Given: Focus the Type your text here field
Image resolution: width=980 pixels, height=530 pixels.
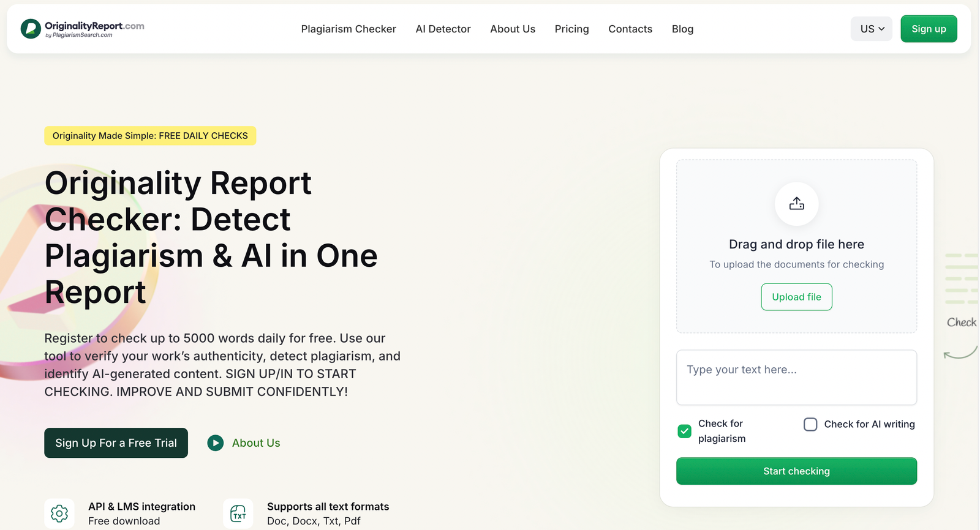Looking at the screenshot, I should pos(796,378).
